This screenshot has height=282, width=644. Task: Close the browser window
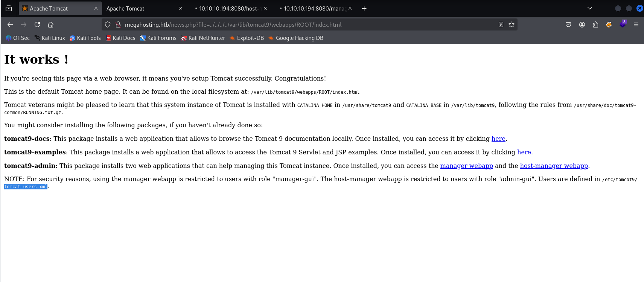639,8
